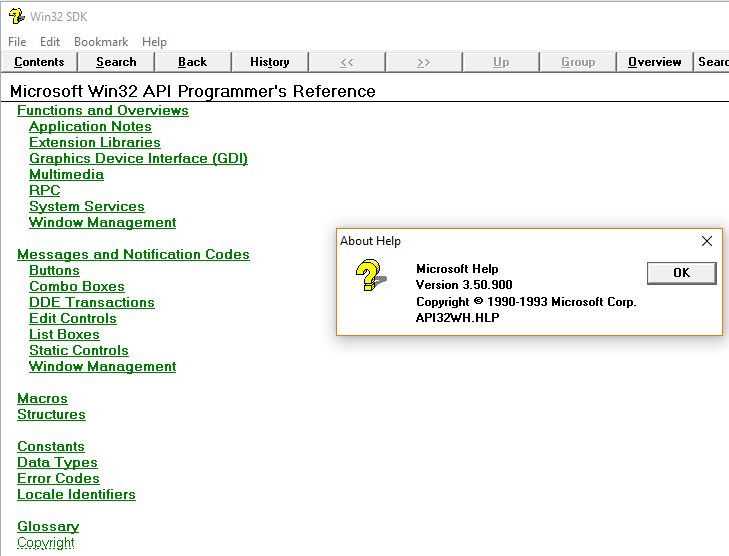Open the Multimedia topic link
This screenshot has width=729, height=556.
66,174
